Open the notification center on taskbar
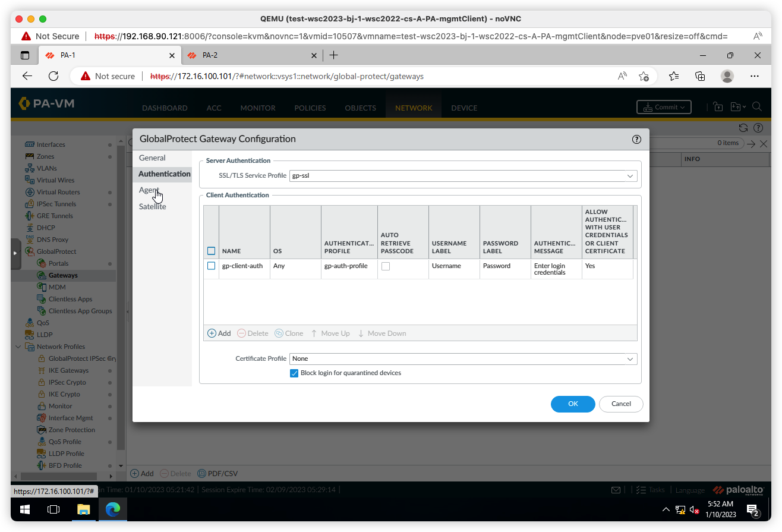 [753, 509]
